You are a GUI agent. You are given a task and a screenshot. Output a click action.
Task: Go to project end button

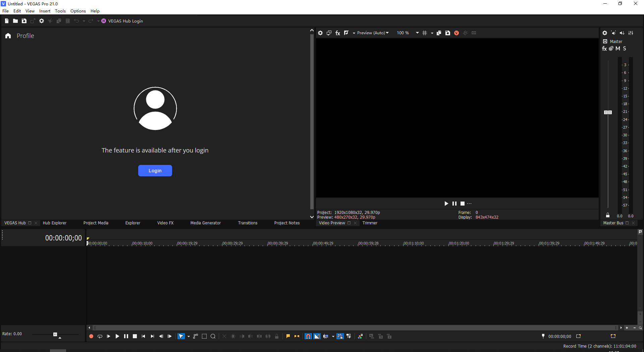tap(152, 336)
